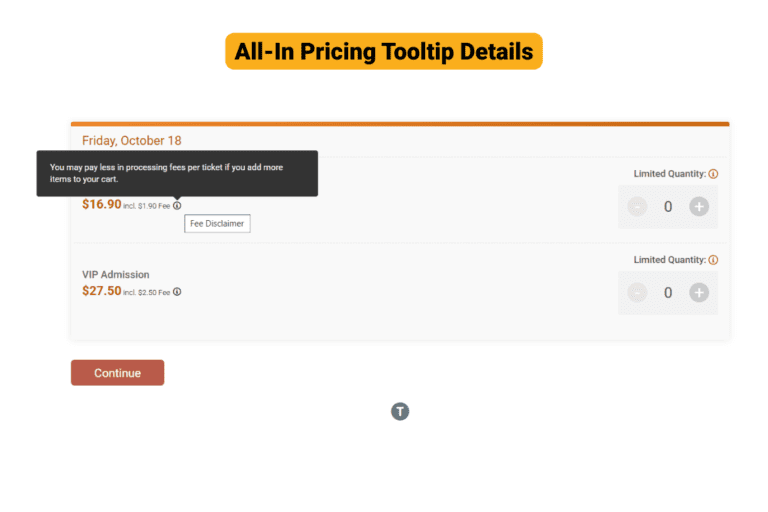Click the Continue button
Viewport: 768px width, 512px height.
click(118, 373)
